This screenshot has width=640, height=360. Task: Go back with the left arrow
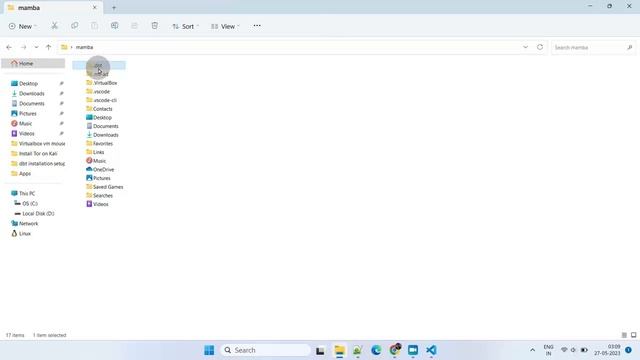pyautogui.click(x=9, y=47)
